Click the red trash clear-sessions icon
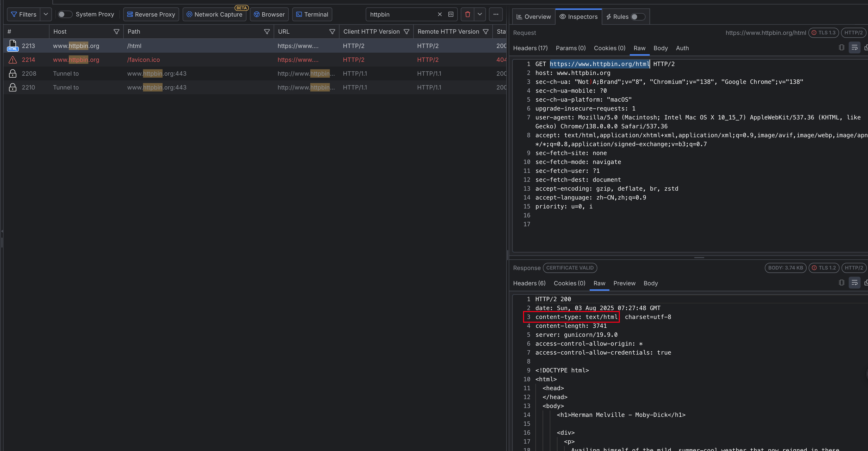 467,14
